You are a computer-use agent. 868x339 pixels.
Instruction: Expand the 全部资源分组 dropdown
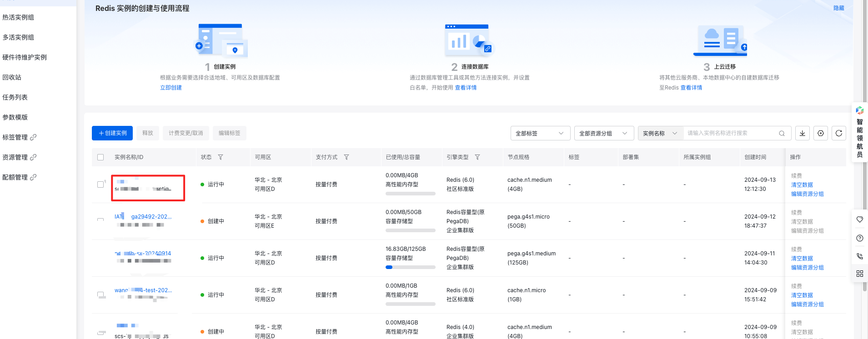[x=604, y=133]
